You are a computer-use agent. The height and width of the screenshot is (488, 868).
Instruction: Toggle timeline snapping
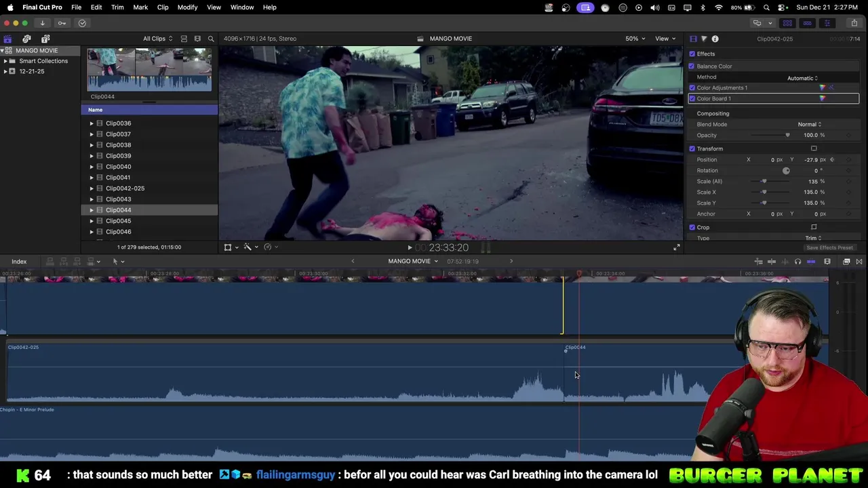pyautogui.click(x=811, y=262)
